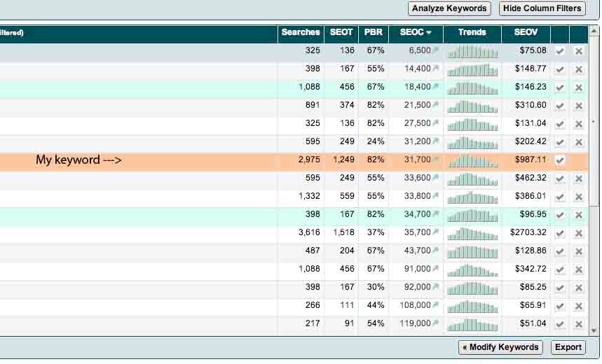Check the box on the $342.72 row

pyautogui.click(x=560, y=269)
